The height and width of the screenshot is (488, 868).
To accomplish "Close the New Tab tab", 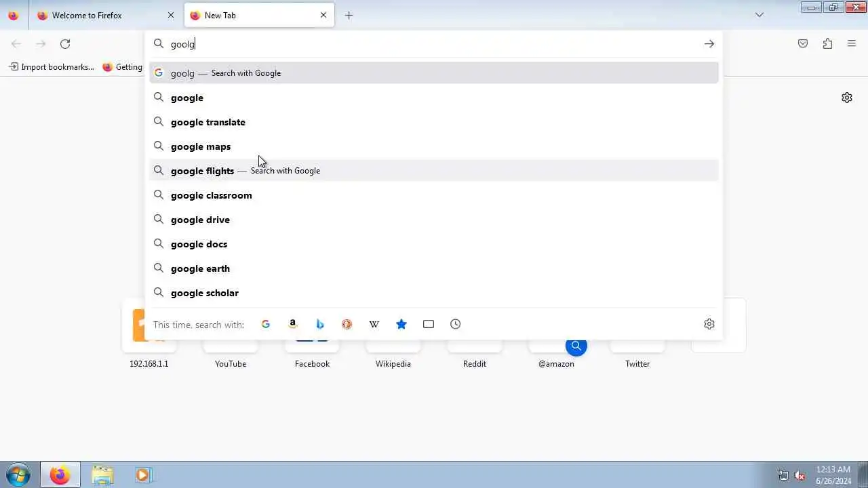I will pos(323,15).
